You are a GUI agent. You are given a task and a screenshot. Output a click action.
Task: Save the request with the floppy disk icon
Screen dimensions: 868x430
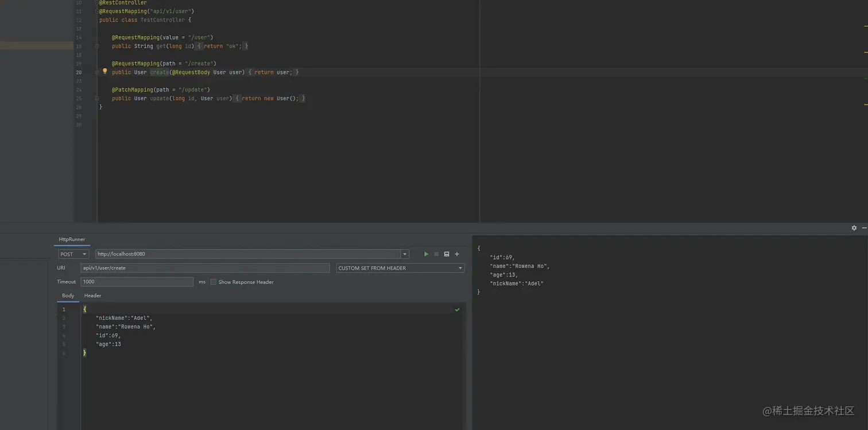click(447, 254)
